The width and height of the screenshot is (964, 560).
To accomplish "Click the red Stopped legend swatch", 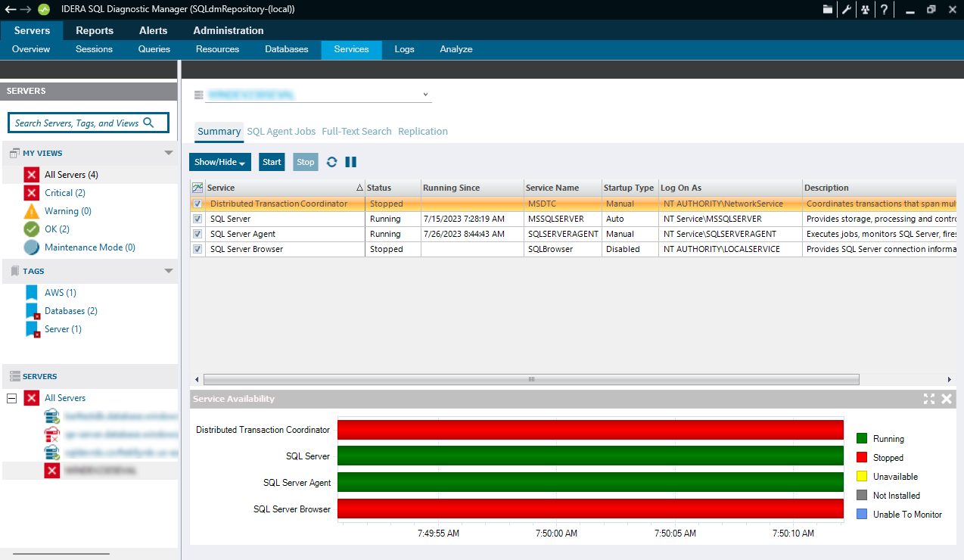I will 861,458.
